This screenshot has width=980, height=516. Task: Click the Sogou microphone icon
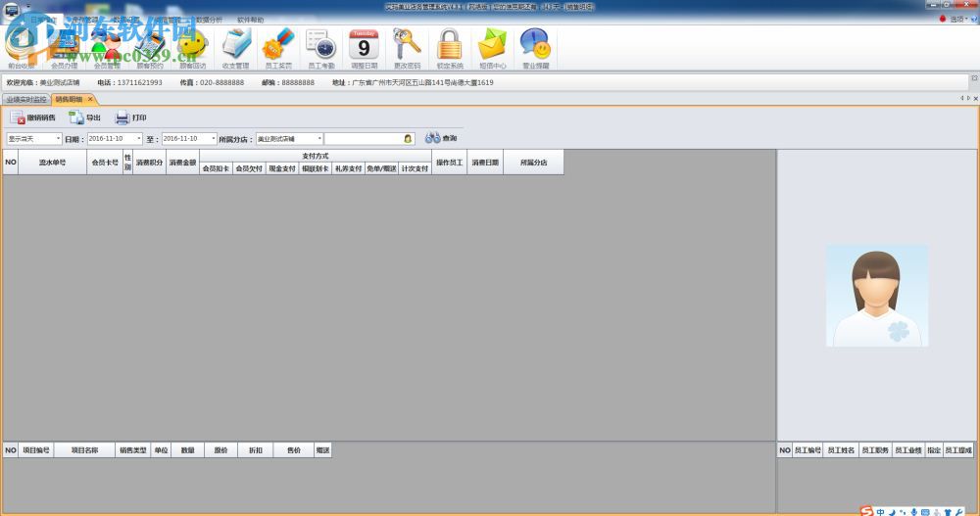(913, 512)
